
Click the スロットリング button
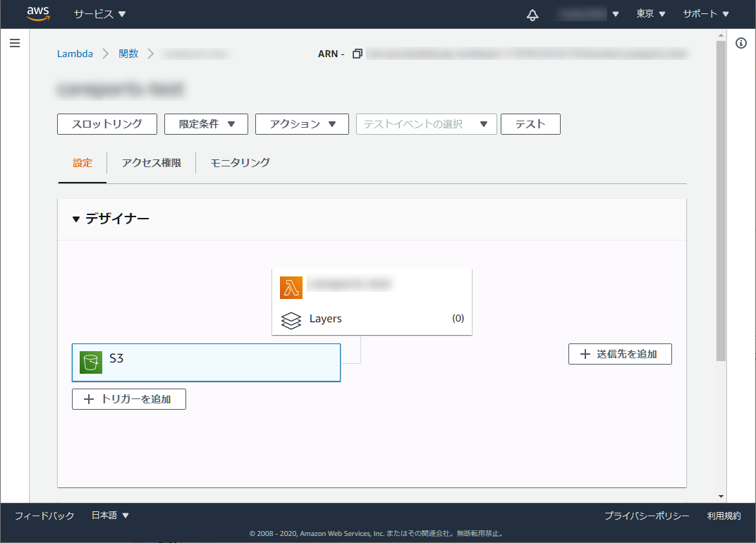click(x=107, y=124)
